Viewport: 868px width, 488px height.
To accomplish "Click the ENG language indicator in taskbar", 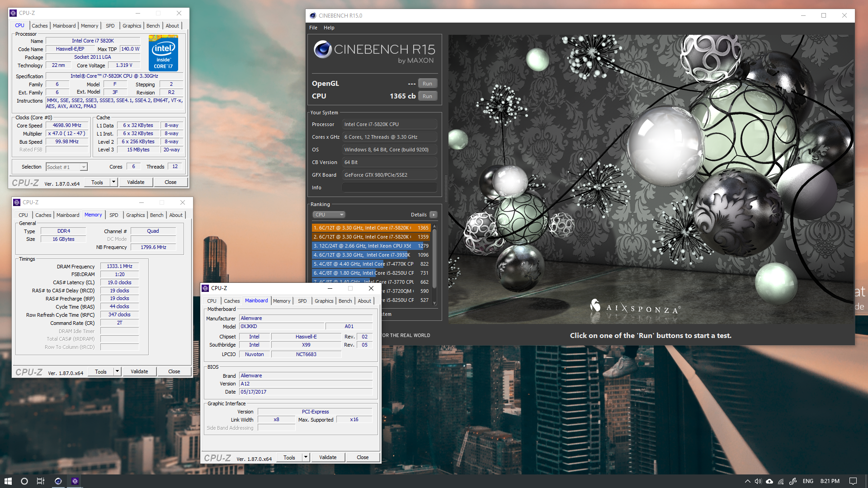I will (808, 481).
